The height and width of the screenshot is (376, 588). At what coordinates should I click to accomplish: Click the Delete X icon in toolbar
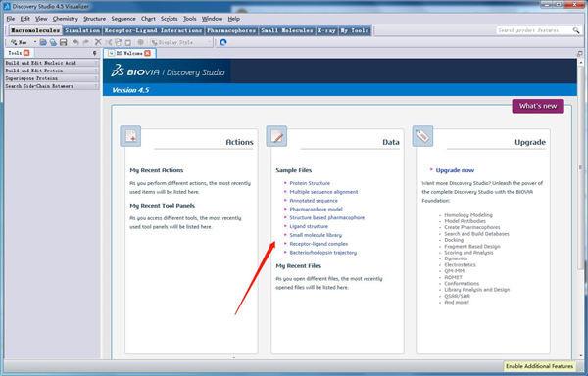click(x=98, y=43)
